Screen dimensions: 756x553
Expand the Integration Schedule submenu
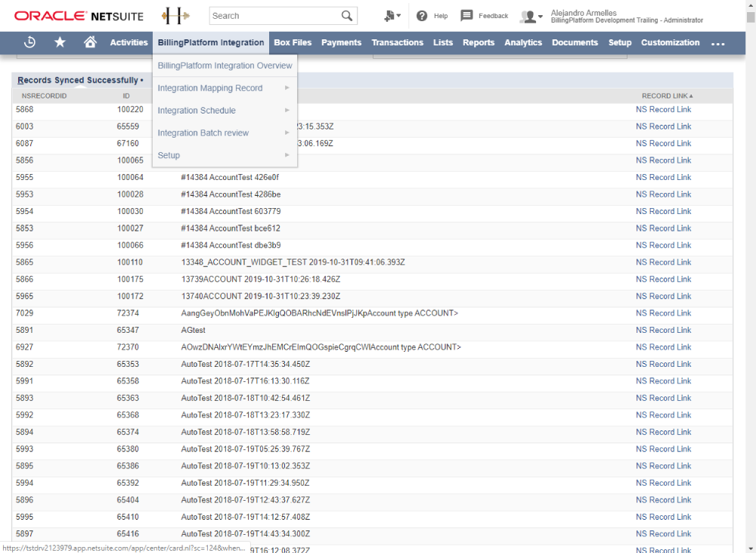click(225, 110)
